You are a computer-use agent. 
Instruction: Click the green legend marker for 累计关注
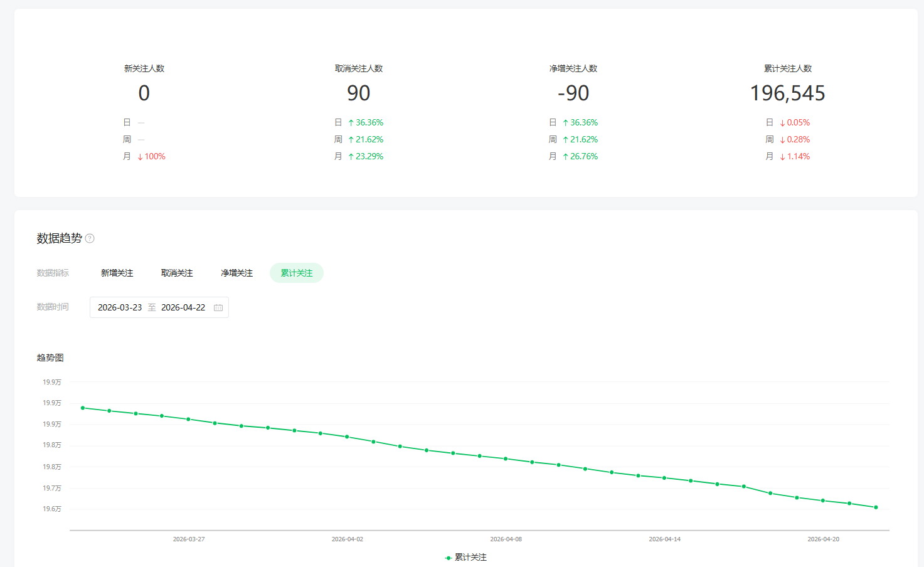click(448, 558)
